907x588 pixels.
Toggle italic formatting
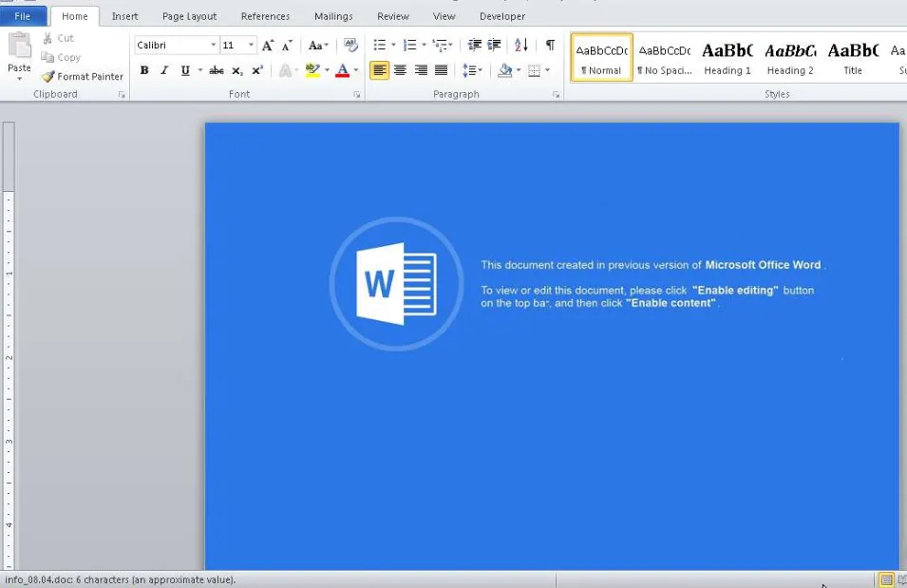(x=165, y=70)
